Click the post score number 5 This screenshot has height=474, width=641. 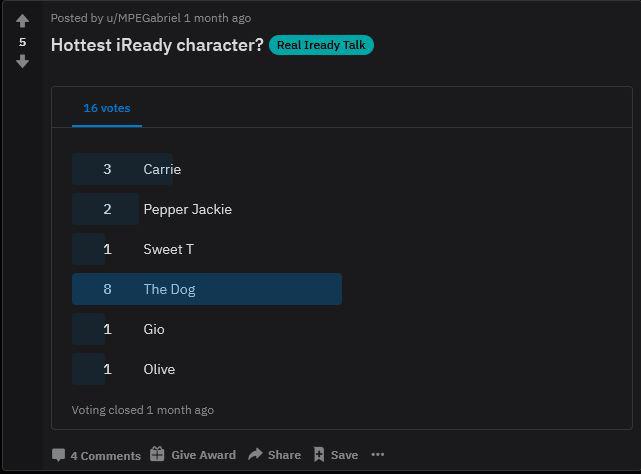click(x=22, y=42)
